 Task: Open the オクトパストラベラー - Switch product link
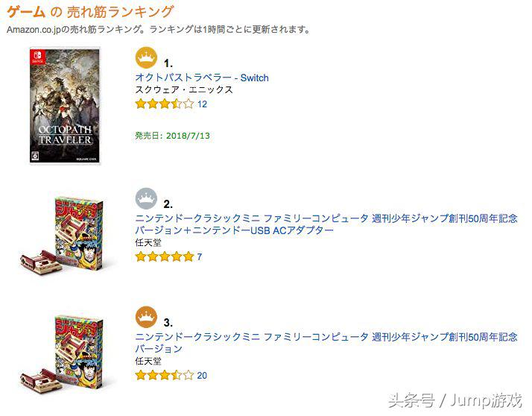pyautogui.click(x=202, y=78)
